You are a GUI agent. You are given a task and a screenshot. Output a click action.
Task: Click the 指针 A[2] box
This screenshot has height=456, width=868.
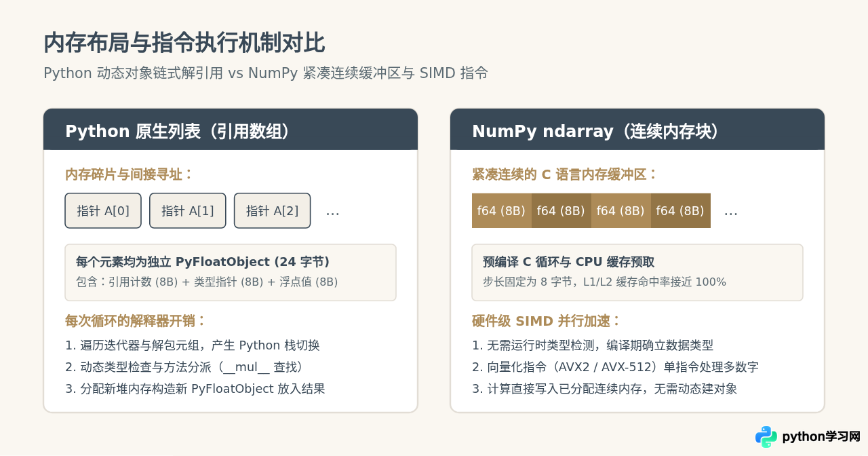point(272,211)
